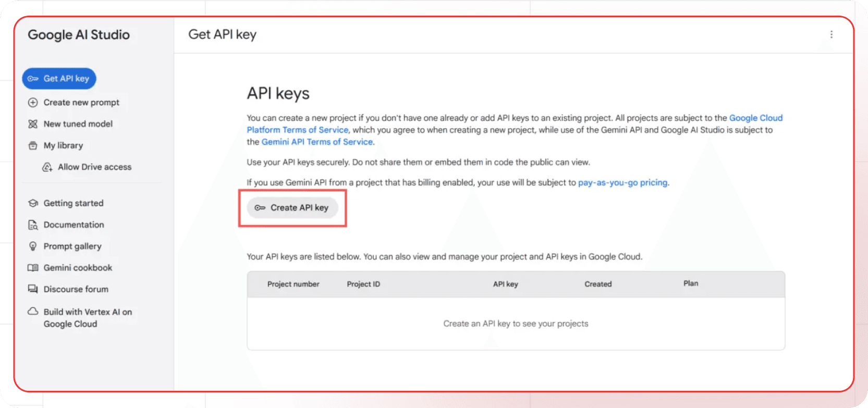The height and width of the screenshot is (408, 868).
Task: Open the three-dot more options menu
Action: 832,34
